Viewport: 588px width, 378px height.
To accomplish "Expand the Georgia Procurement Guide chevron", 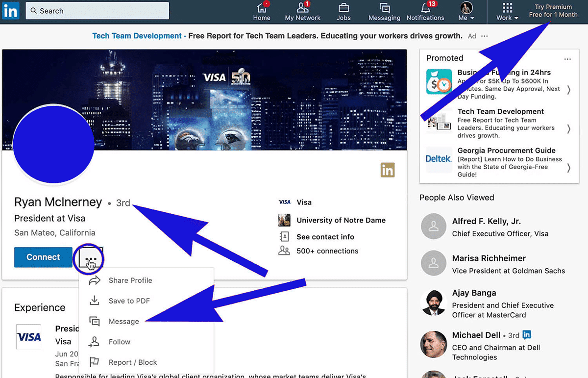I will tap(569, 168).
